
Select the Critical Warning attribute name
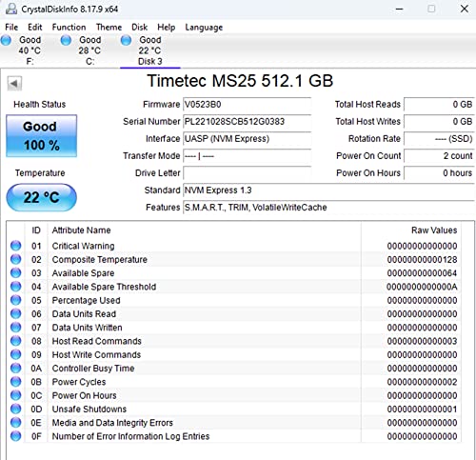(x=83, y=246)
